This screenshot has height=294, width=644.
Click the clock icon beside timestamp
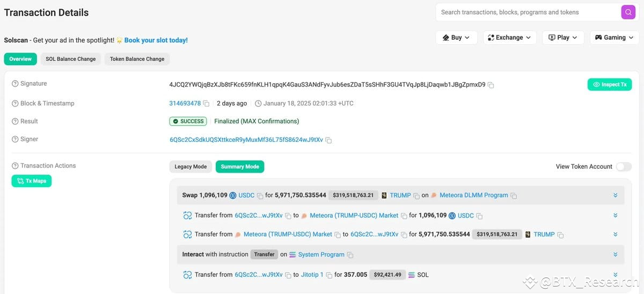tap(258, 103)
